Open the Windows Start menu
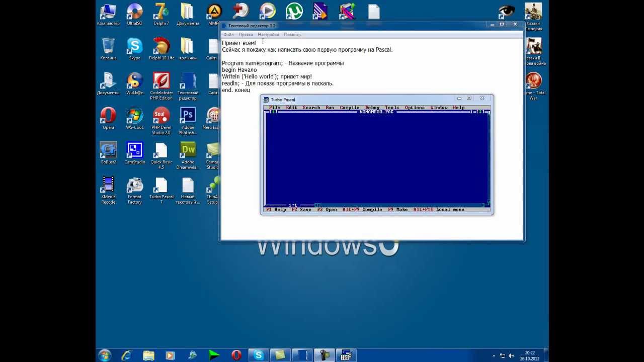 105,355
